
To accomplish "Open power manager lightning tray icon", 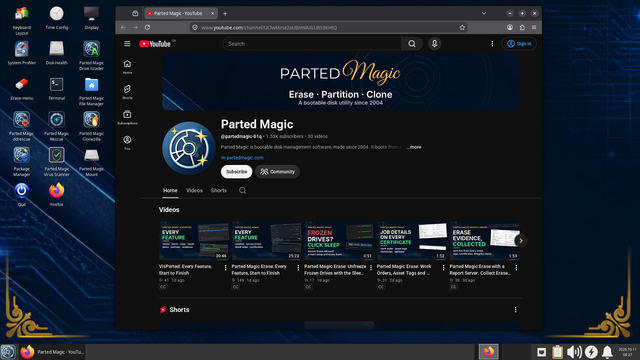I will [591, 352].
